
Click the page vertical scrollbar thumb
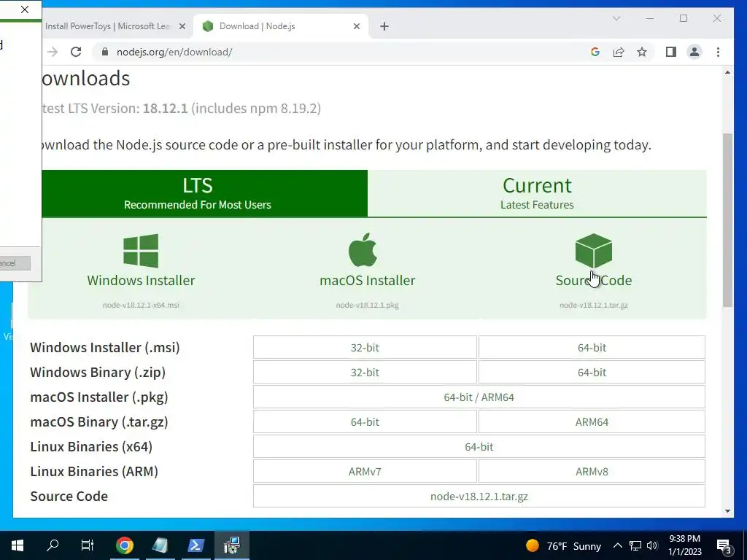(727, 220)
